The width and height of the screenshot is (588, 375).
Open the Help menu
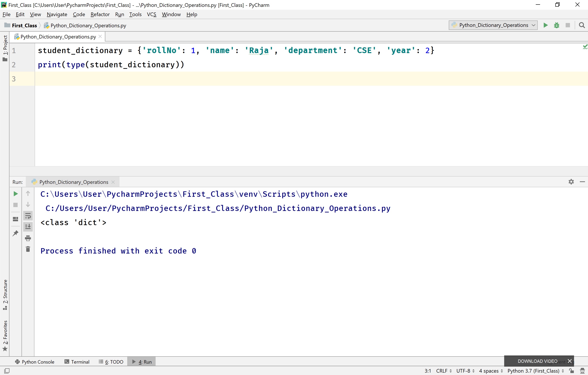pos(192,14)
